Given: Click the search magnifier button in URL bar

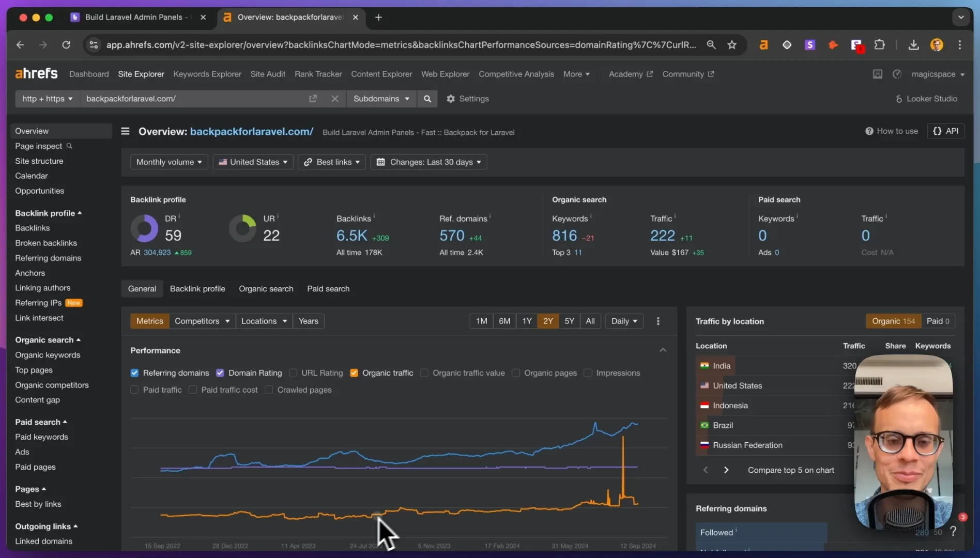Looking at the screenshot, I should [427, 99].
